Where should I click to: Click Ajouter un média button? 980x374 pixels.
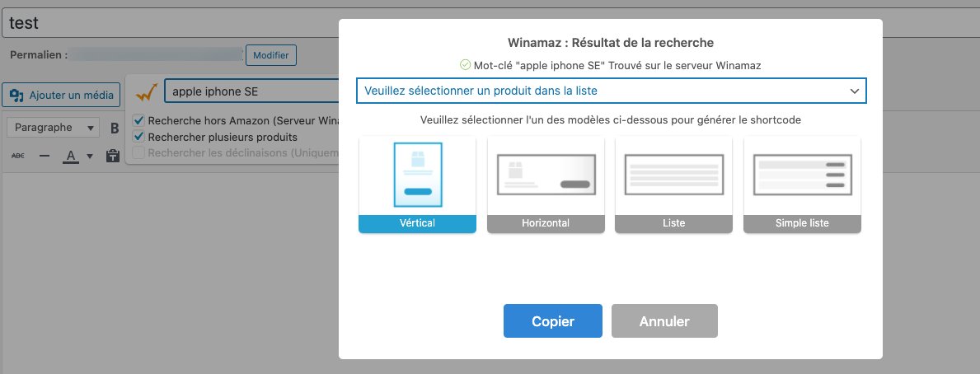(61, 95)
